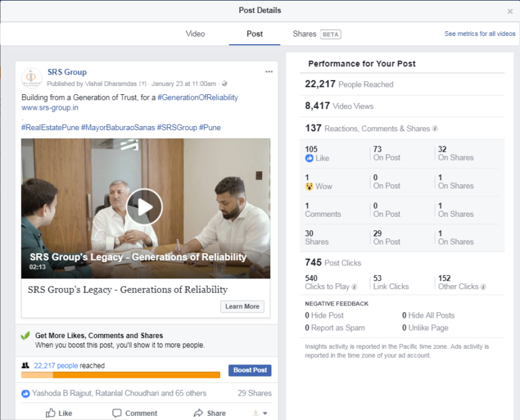
Task: Click the 0 Unlike Page entry
Action: [x=425, y=328]
